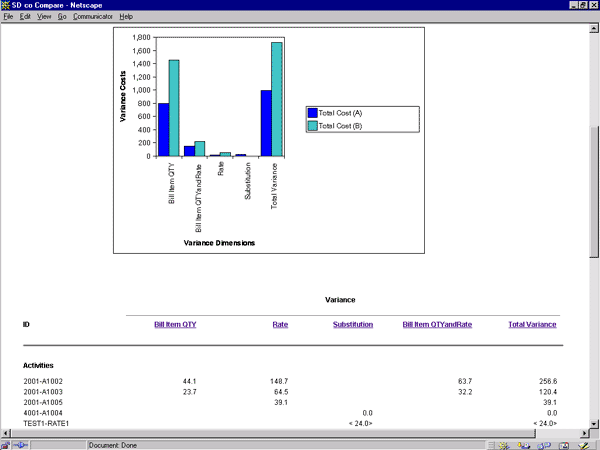Image resolution: width=600 pixels, height=450 pixels.
Task: Open the Mail inbox component bar icon
Action: pyautogui.click(x=524, y=445)
